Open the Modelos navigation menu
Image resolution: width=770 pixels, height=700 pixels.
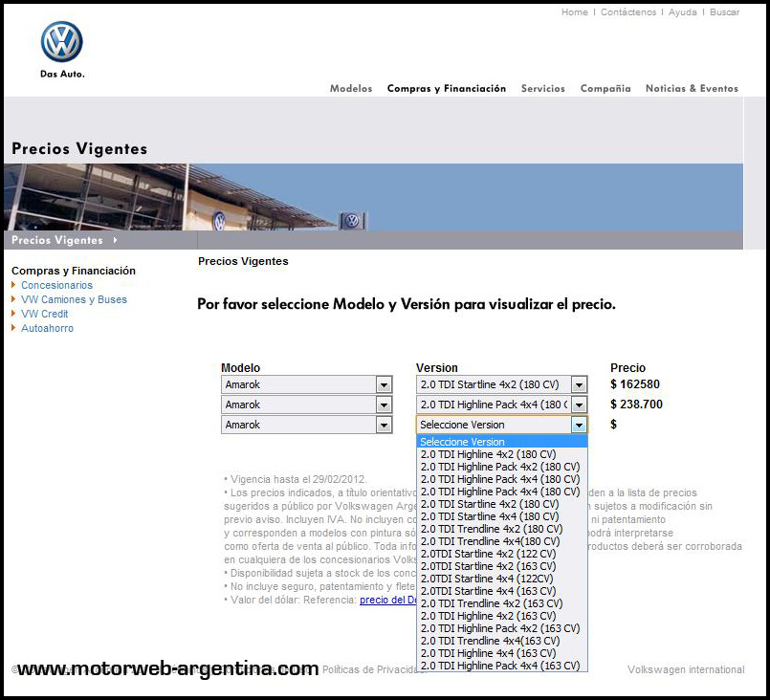[x=351, y=88]
